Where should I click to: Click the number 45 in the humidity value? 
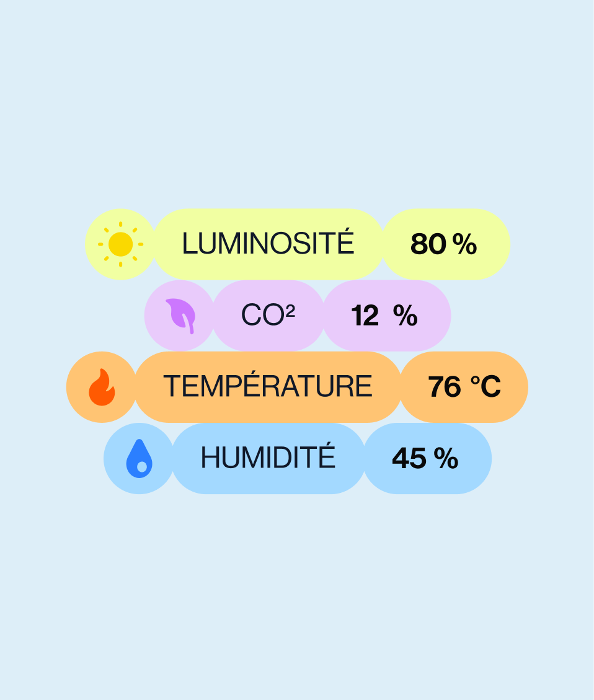(409, 459)
